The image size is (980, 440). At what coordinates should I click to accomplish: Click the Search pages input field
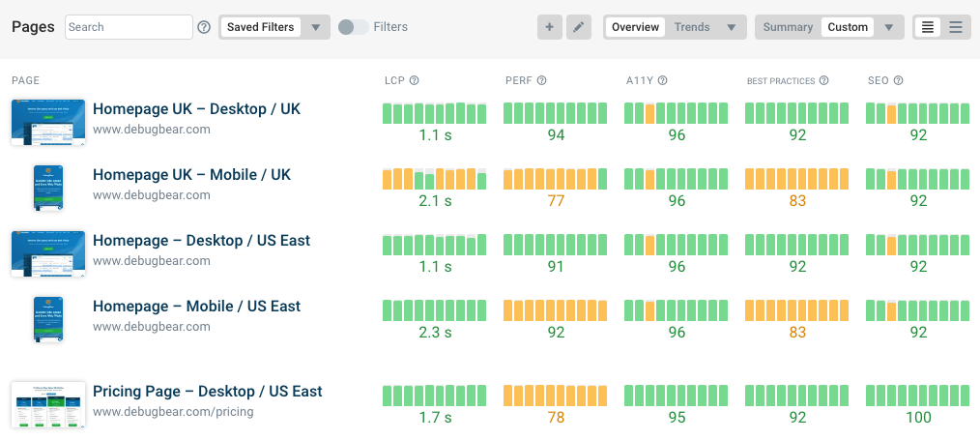click(x=129, y=27)
